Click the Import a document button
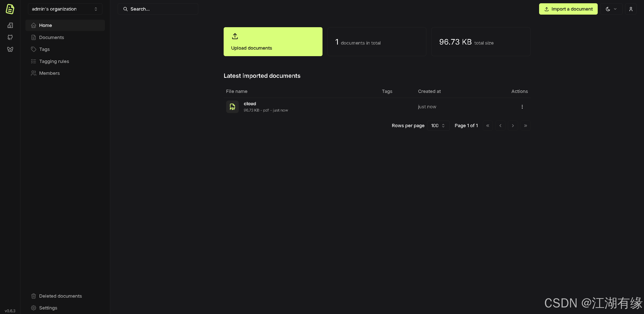The height and width of the screenshot is (314, 644). (x=568, y=9)
